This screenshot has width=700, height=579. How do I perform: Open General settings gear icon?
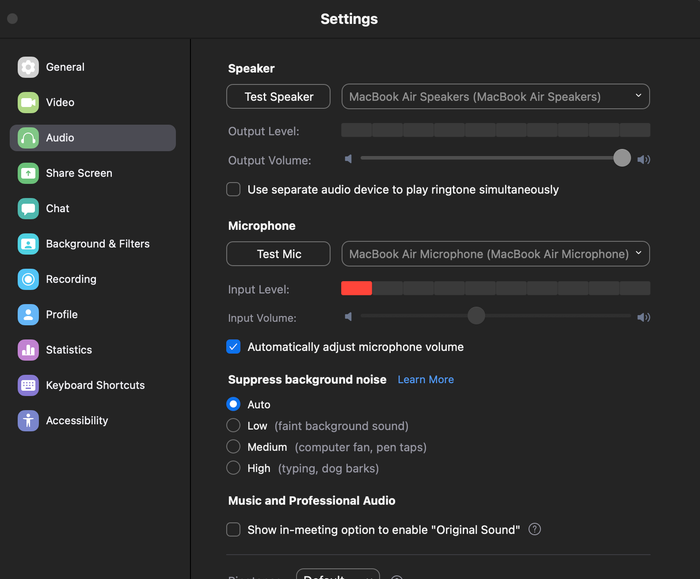point(28,67)
